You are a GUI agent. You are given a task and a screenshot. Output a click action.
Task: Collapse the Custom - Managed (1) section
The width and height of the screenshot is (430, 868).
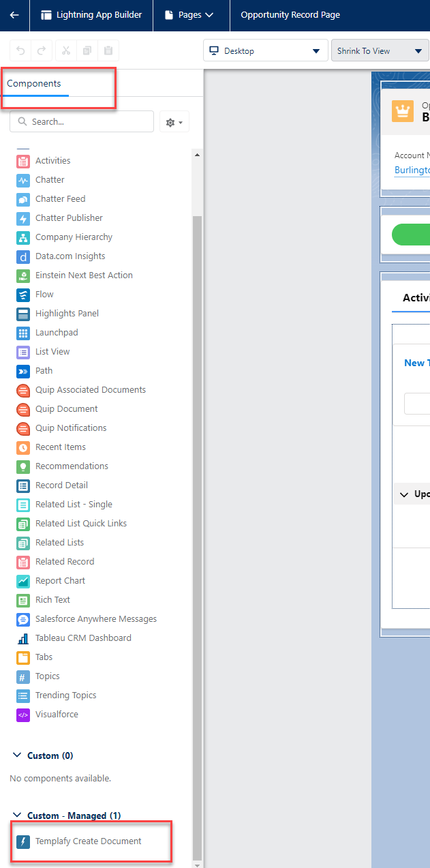point(17,815)
